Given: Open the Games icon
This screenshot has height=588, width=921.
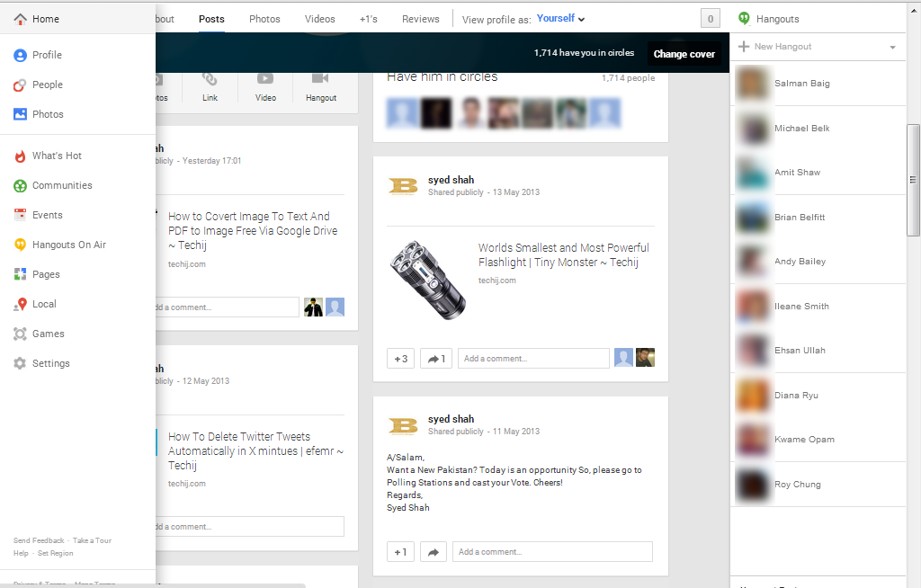Looking at the screenshot, I should tap(20, 334).
